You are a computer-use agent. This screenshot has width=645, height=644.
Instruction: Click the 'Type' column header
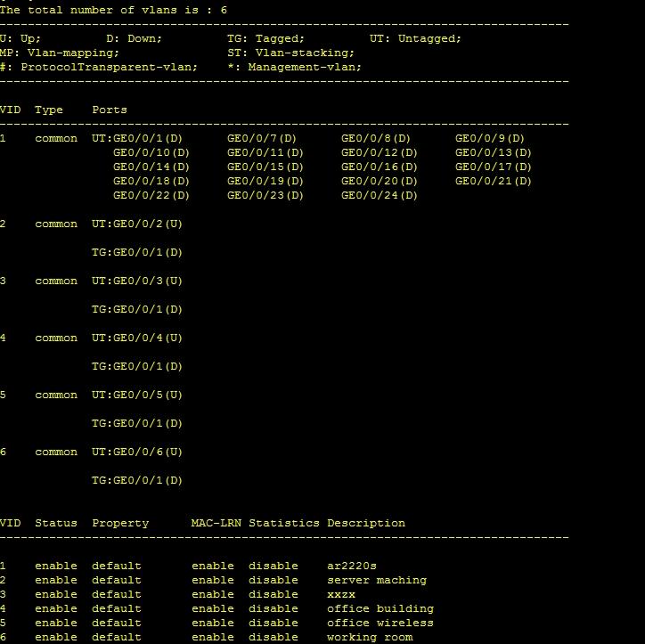click(x=48, y=110)
